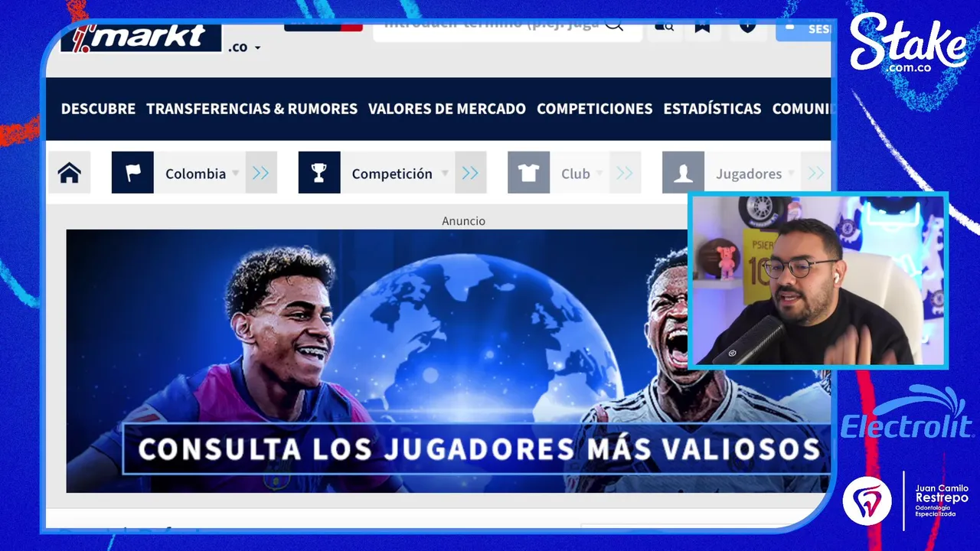Click the most valuable players ad banner

point(448,361)
